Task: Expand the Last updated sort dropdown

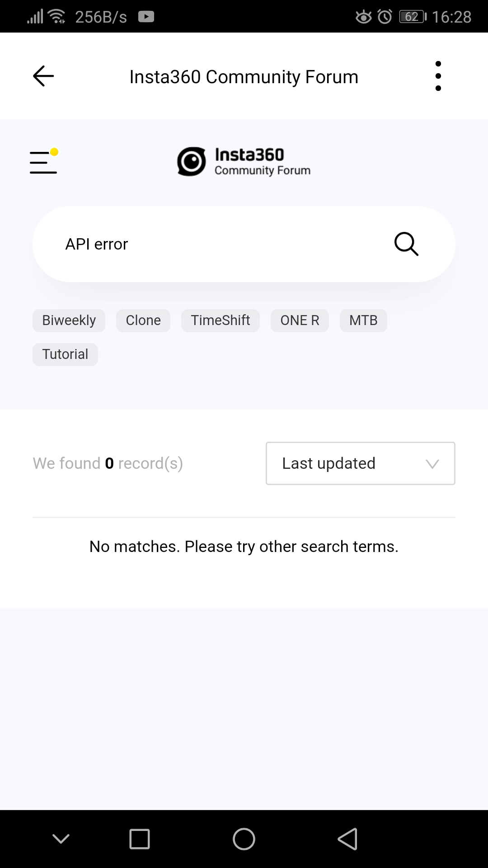Action: coord(361,463)
